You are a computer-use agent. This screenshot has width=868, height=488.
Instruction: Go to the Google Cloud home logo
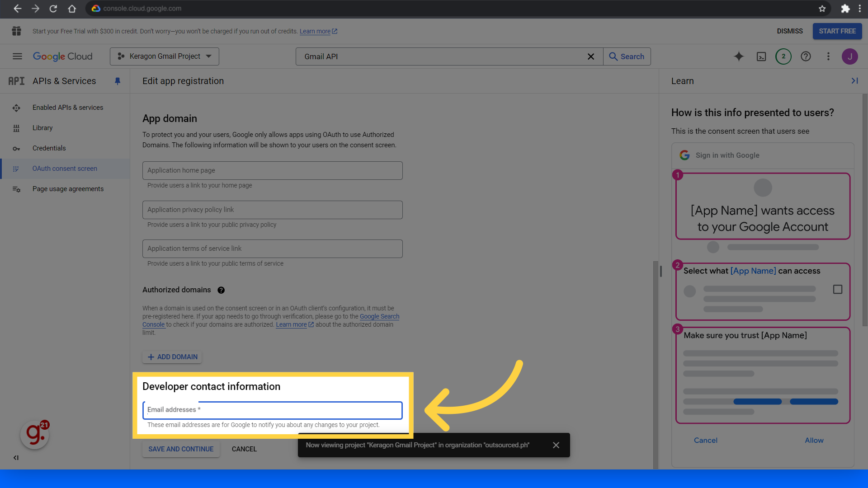62,56
